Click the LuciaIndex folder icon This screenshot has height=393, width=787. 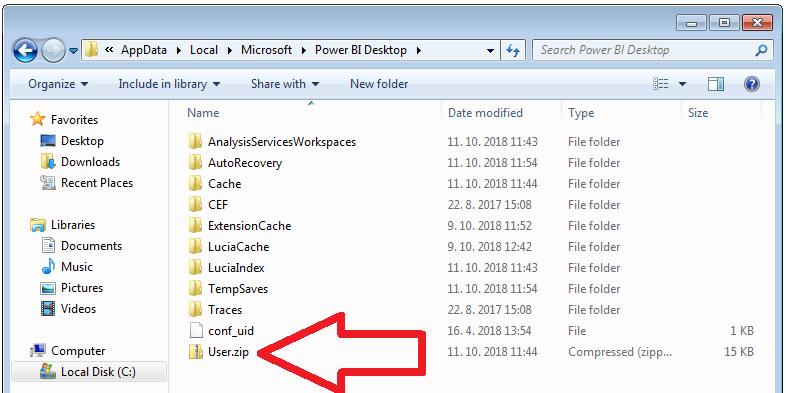(195, 268)
